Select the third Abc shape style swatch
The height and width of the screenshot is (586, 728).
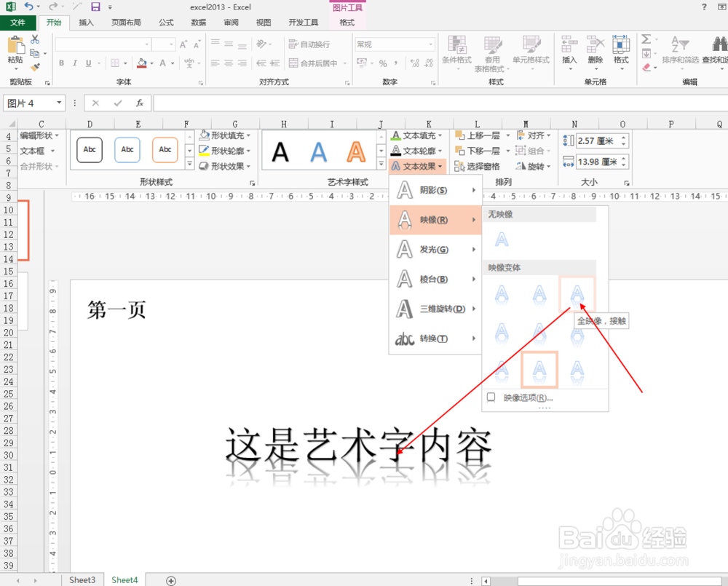pos(165,150)
